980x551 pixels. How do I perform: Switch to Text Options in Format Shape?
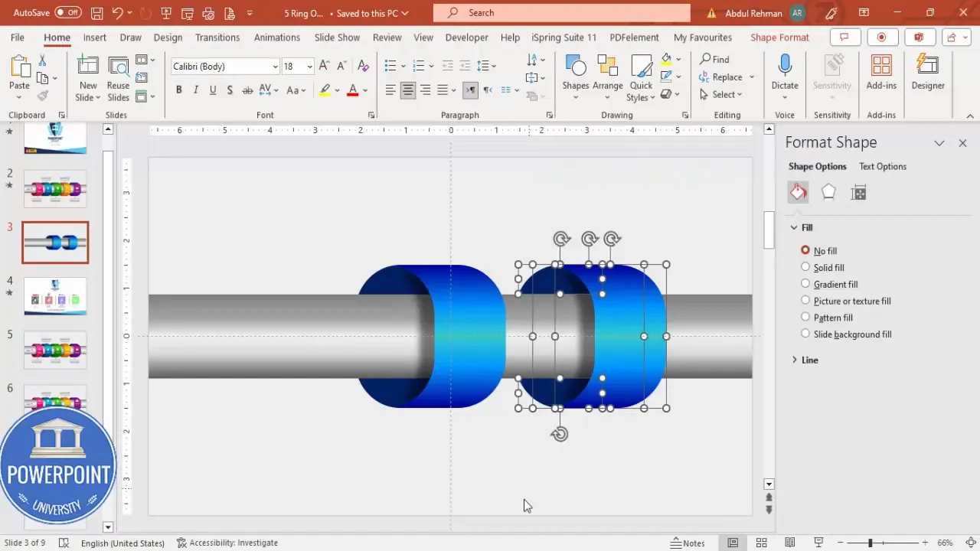tap(882, 166)
